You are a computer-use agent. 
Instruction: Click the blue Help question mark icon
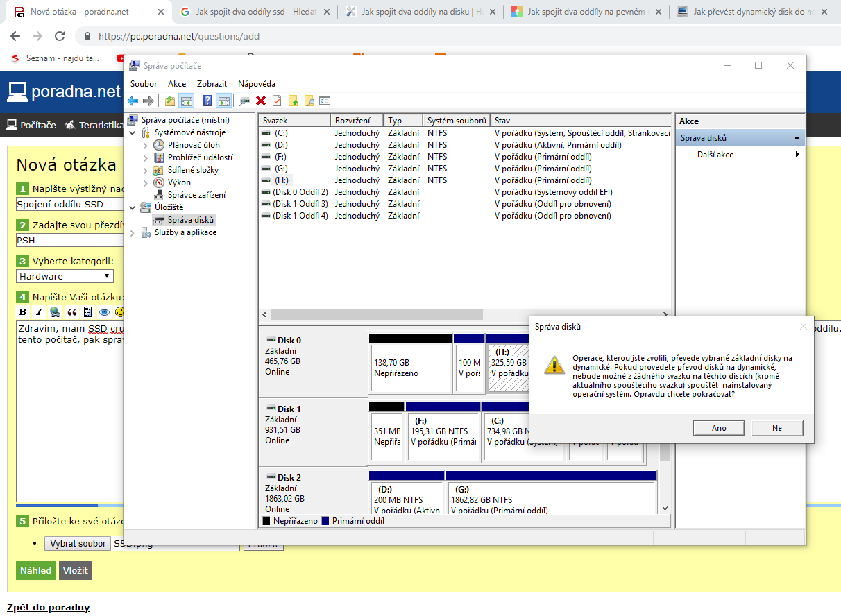click(x=207, y=101)
